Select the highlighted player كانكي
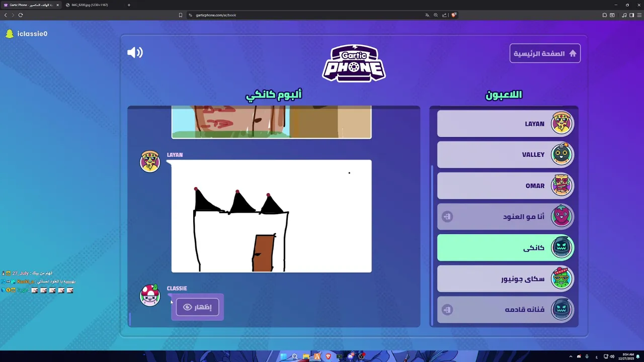Viewport: 644px width, 362px height. [505, 247]
